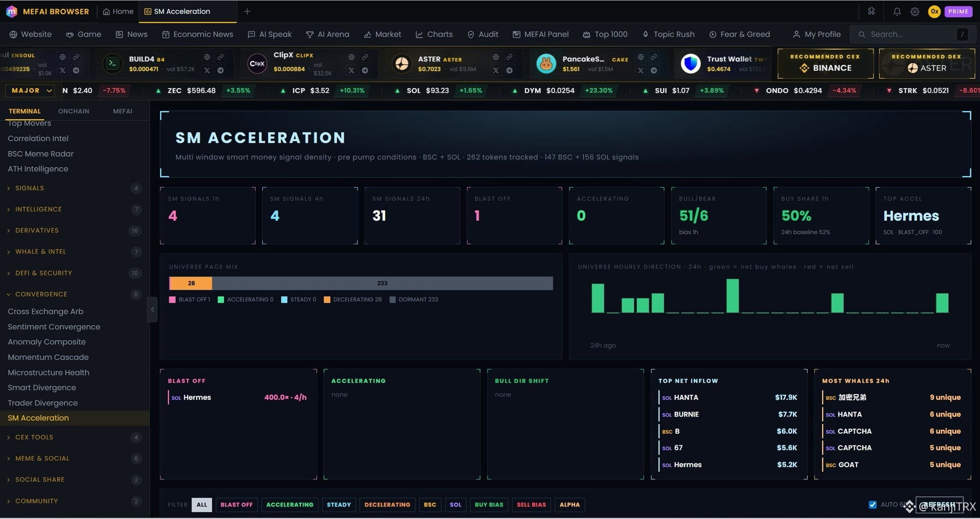
Task: Expand the WHALE & INTEL group
Action: click(x=75, y=252)
